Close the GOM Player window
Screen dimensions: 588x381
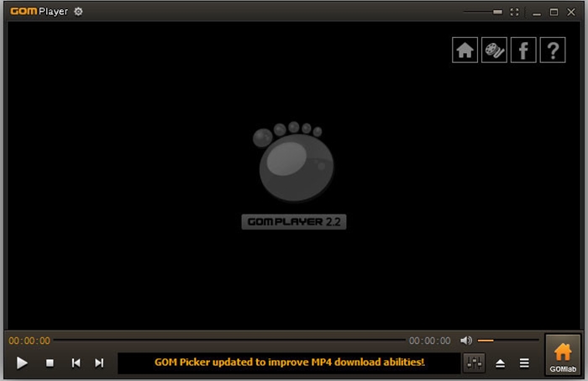pyautogui.click(x=570, y=12)
